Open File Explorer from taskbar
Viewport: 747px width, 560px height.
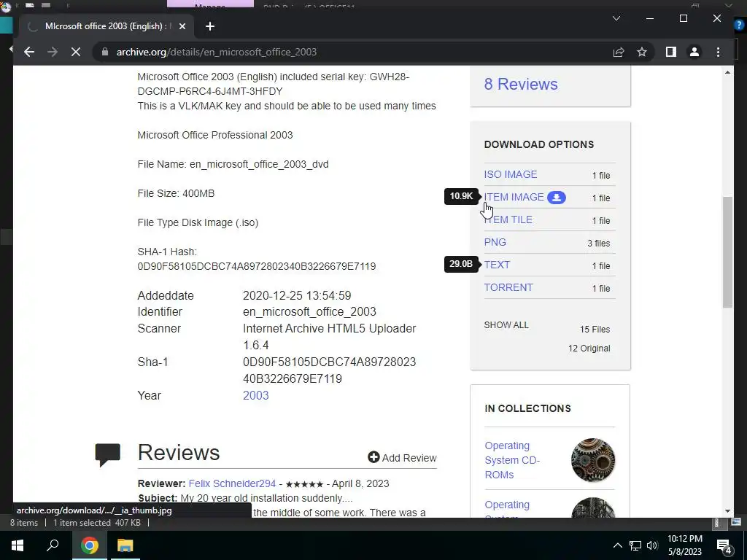(125, 545)
